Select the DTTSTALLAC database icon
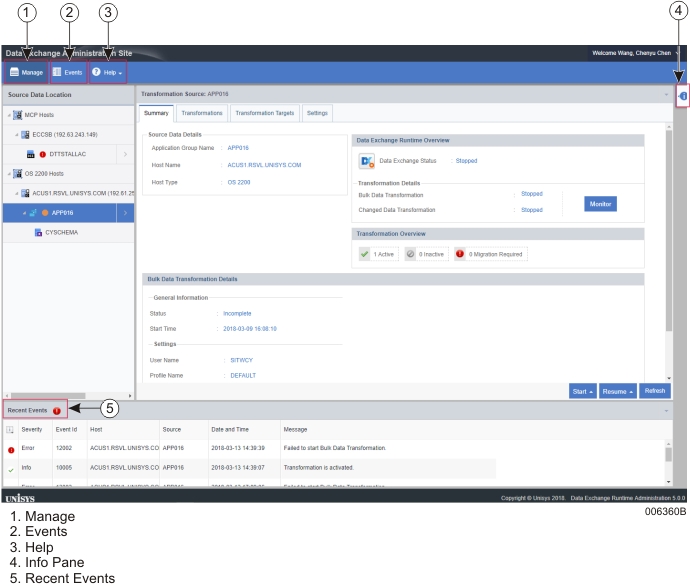Viewport: 690px width, 588px height. 31,154
